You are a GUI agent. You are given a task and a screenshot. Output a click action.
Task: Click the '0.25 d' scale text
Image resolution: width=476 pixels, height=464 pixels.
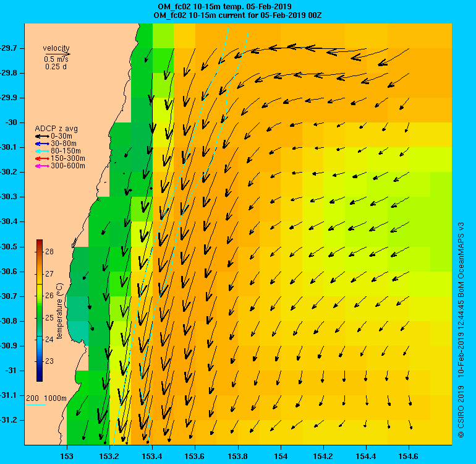pos(56,67)
